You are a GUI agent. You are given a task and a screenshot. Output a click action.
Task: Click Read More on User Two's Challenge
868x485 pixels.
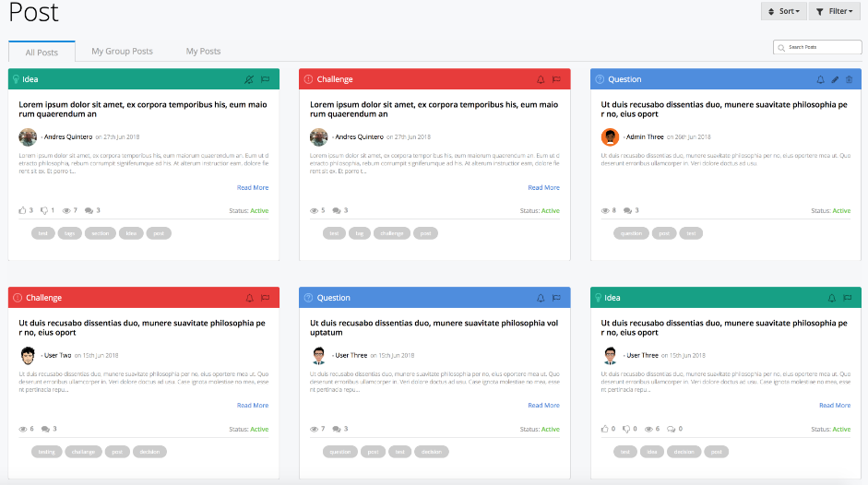point(252,406)
